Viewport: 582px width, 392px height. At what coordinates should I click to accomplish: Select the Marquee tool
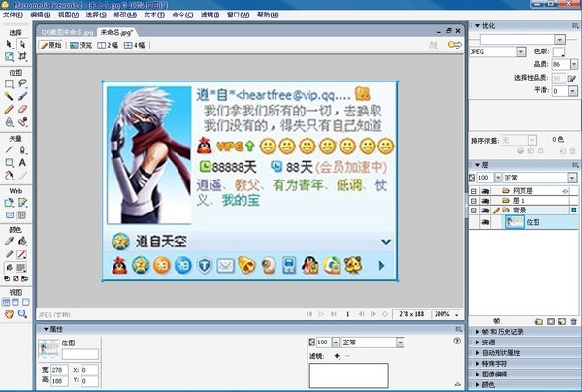[9, 83]
